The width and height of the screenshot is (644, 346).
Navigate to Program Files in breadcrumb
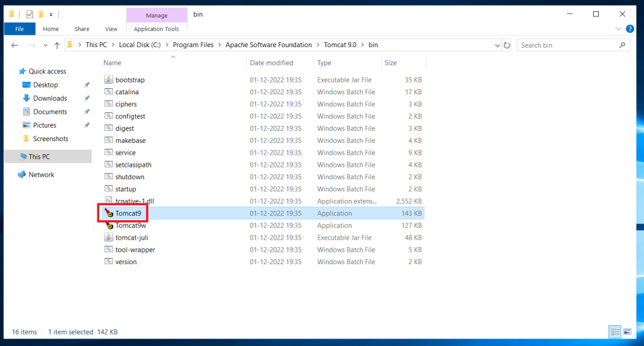pyautogui.click(x=193, y=45)
